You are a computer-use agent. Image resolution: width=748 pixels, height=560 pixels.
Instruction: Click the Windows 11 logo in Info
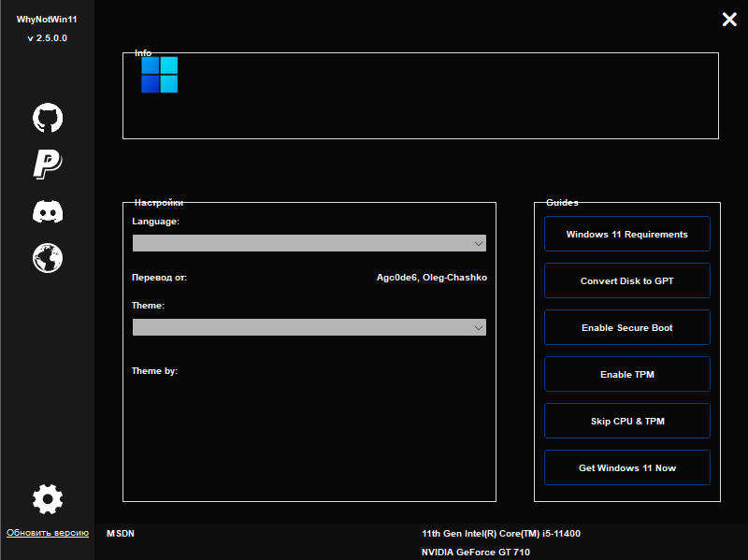tap(159, 75)
